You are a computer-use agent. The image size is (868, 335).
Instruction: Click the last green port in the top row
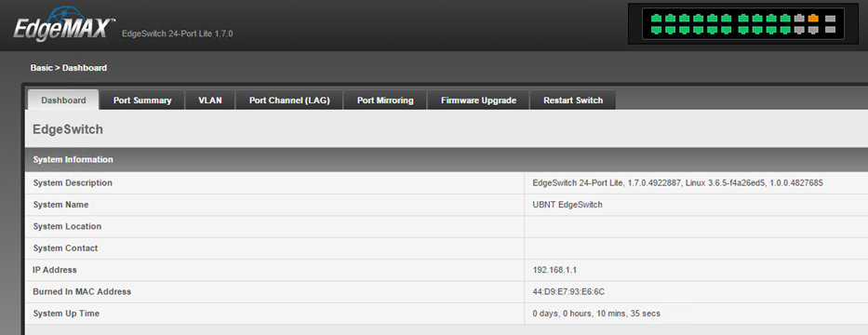pos(785,19)
